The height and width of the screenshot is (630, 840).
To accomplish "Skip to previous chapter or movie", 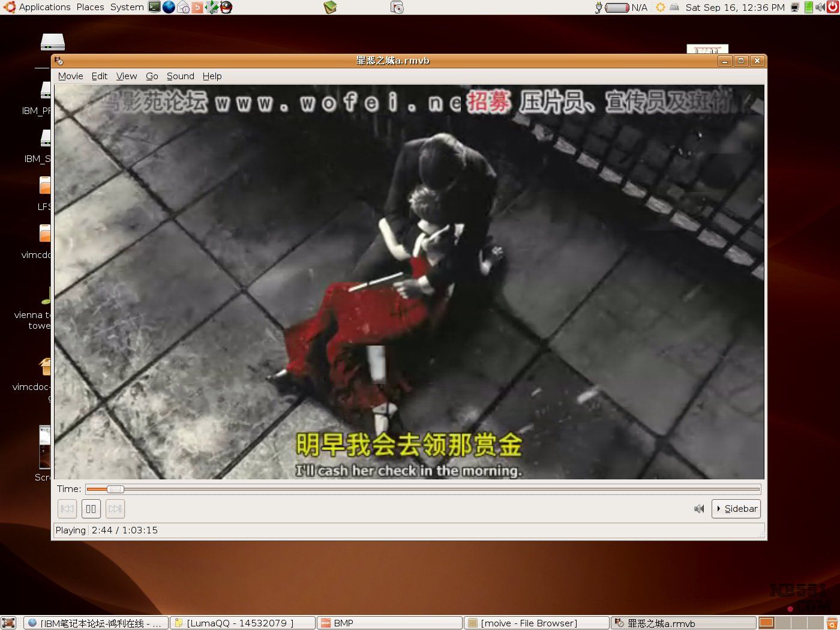I will click(x=67, y=509).
